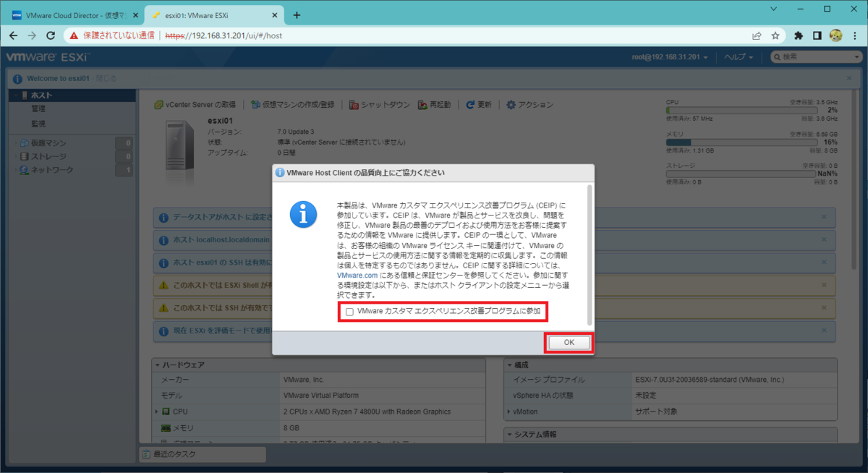The height and width of the screenshot is (473, 868).
Task: Open the アクション gear menu
Action: pyautogui.click(x=530, y=105)
